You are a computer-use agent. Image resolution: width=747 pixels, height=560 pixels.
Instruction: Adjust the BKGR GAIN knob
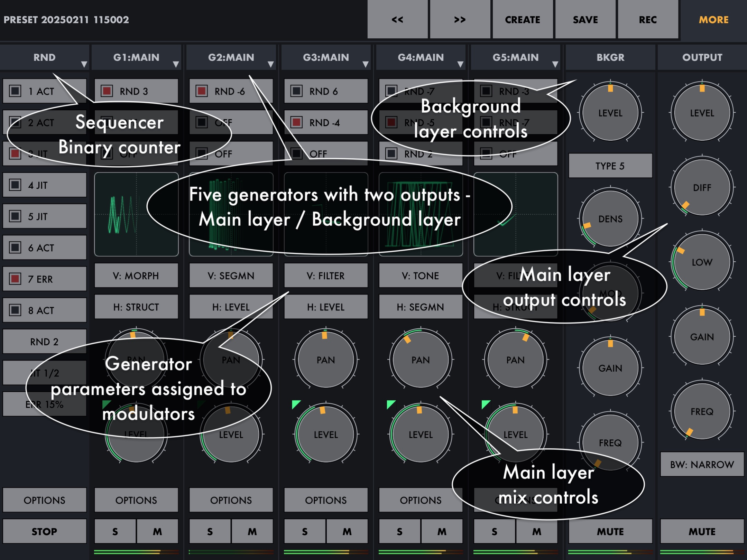pos(610,368)
